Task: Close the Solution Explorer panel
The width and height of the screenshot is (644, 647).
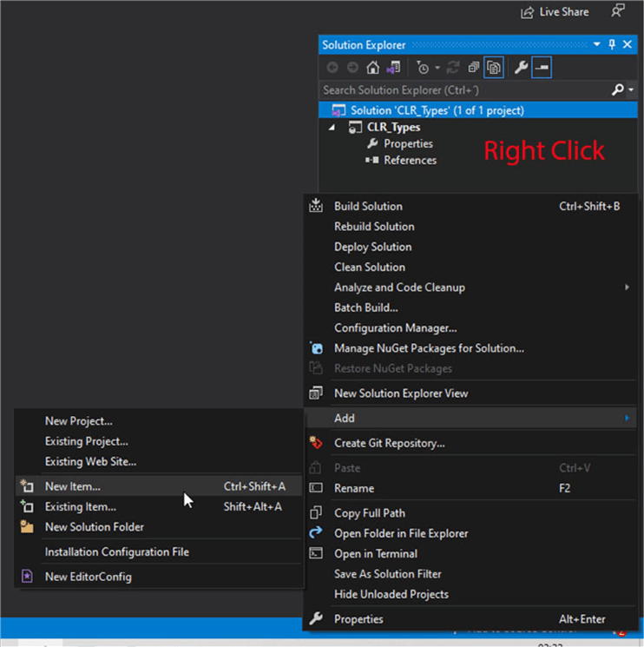Action: pos(628,44)
